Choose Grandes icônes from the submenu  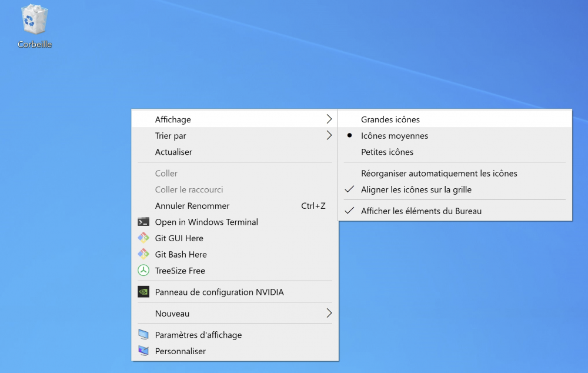390,119
